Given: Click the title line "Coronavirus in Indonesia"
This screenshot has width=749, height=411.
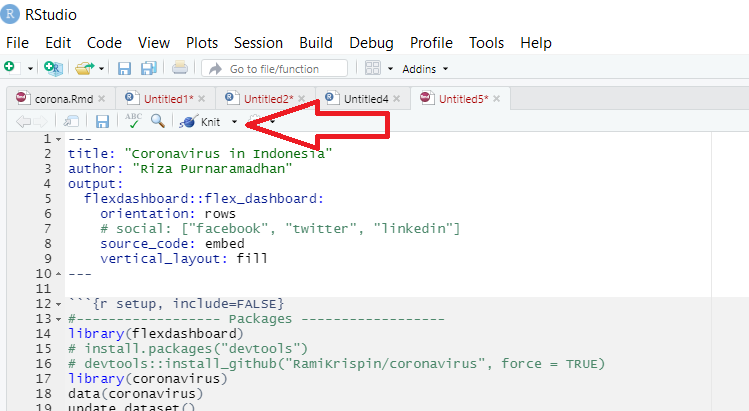Looking at the screenshot, I should point(200,154).
